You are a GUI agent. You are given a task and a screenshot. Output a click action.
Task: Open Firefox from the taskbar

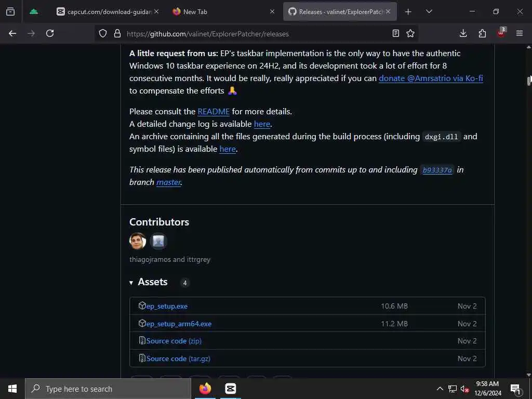205,389
